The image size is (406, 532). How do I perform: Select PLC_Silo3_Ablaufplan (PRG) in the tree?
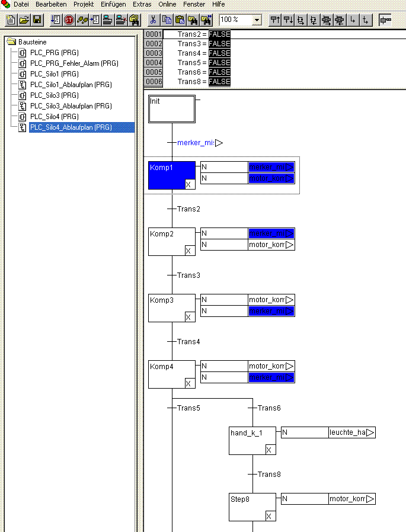(x=71, y=106)
